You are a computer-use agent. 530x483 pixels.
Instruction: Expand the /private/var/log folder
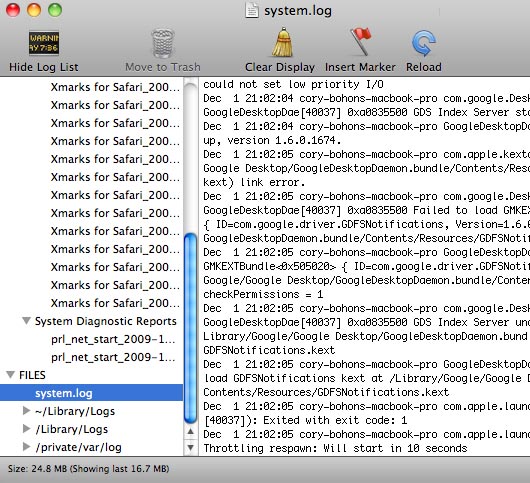(x=26, y=447)
